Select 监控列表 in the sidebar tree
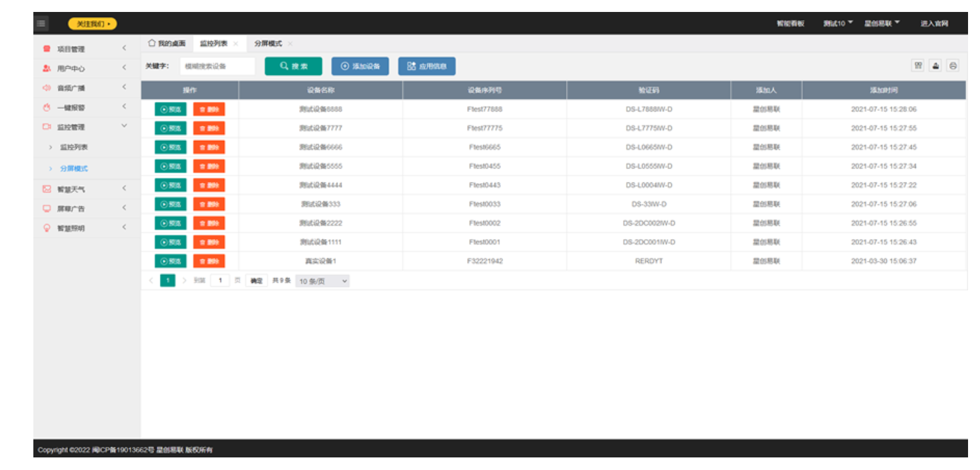Viewport: 980px width, 470px height. (74, 147)
